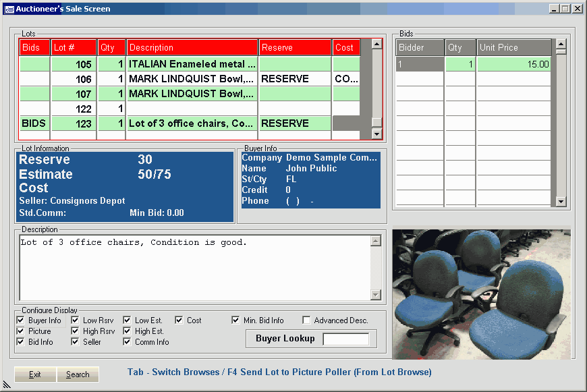This screenshot has width=587, height=392.
Task: Click the RESERVE cell for lot 123
Action: 295,123
